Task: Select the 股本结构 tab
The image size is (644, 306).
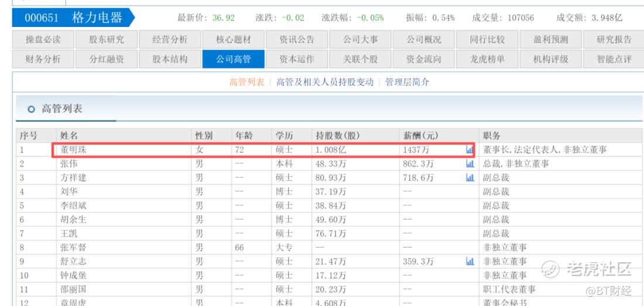Action: click(170, 59)
